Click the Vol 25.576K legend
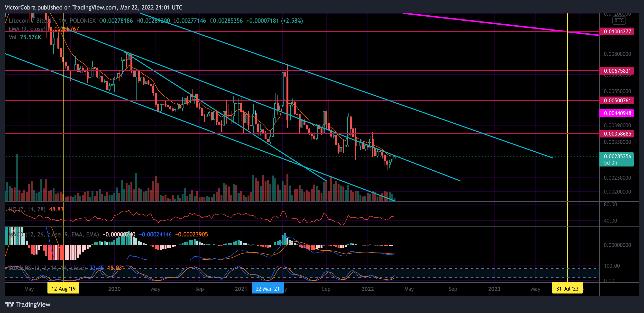 tap(25, 37)
